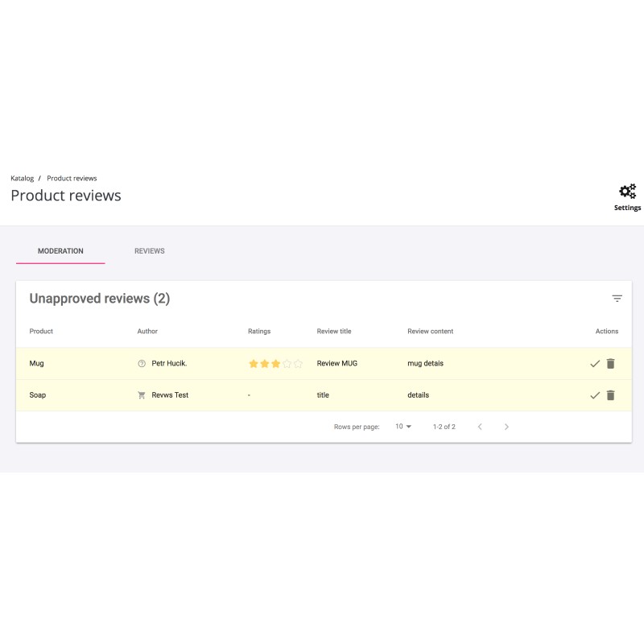Approve the Mug review checkmark
The image size is (644, 644).
(x=595, y=364)
